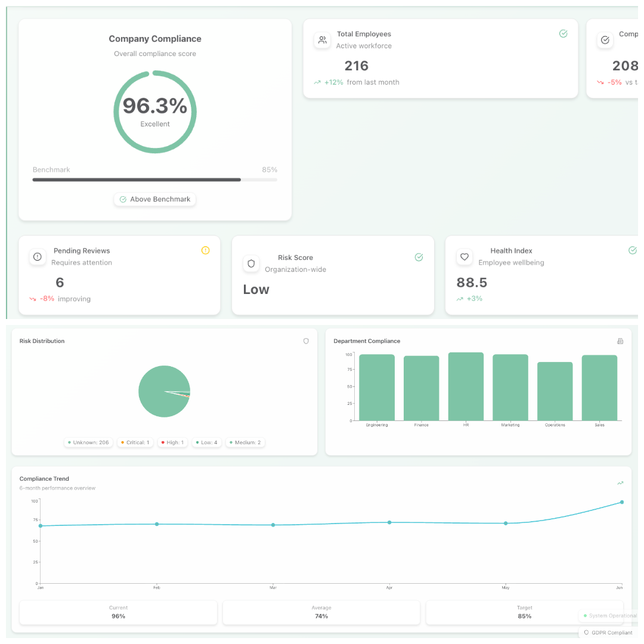
Task: Toggle the Critical: 1 legend item
Action: pos(135,442)
